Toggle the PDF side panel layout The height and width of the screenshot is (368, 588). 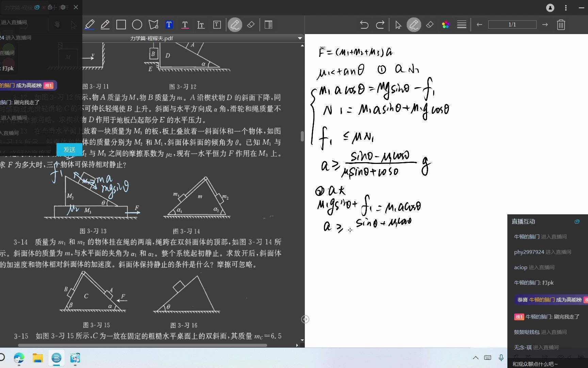pos(268,25)
